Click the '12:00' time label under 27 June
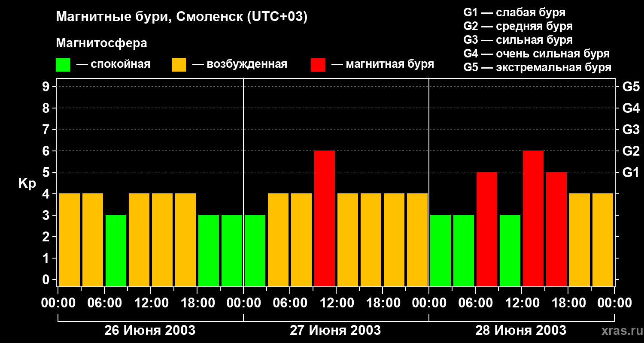The image size is (644, 343). (x=336, y=303)
